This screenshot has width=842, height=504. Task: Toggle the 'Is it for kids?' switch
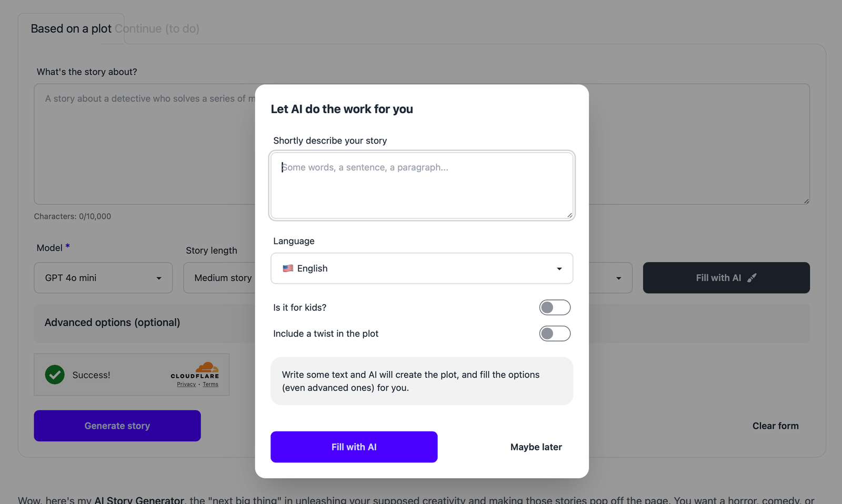tap(555, 307)
